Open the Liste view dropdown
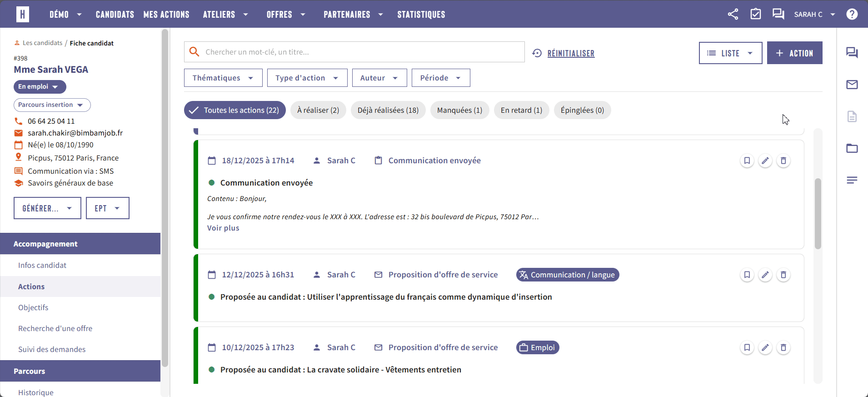Screen dimensions: 868x397 point(730,53)
